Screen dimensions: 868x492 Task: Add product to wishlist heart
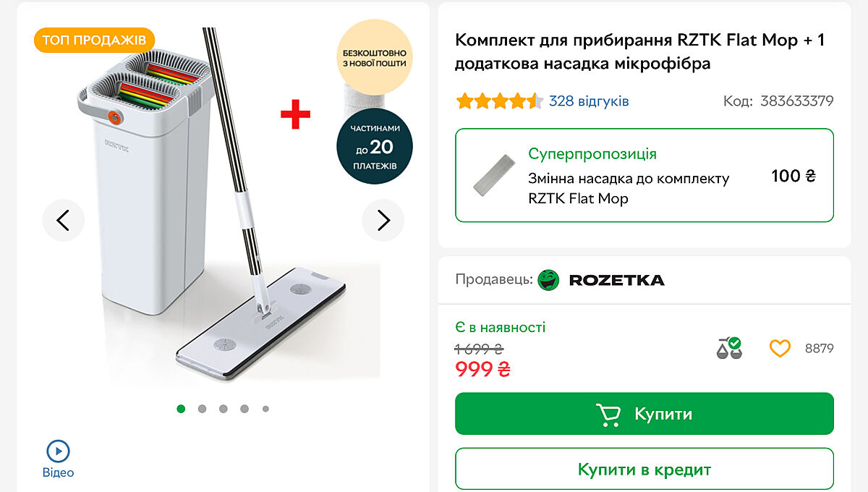(x=780, y=349)
